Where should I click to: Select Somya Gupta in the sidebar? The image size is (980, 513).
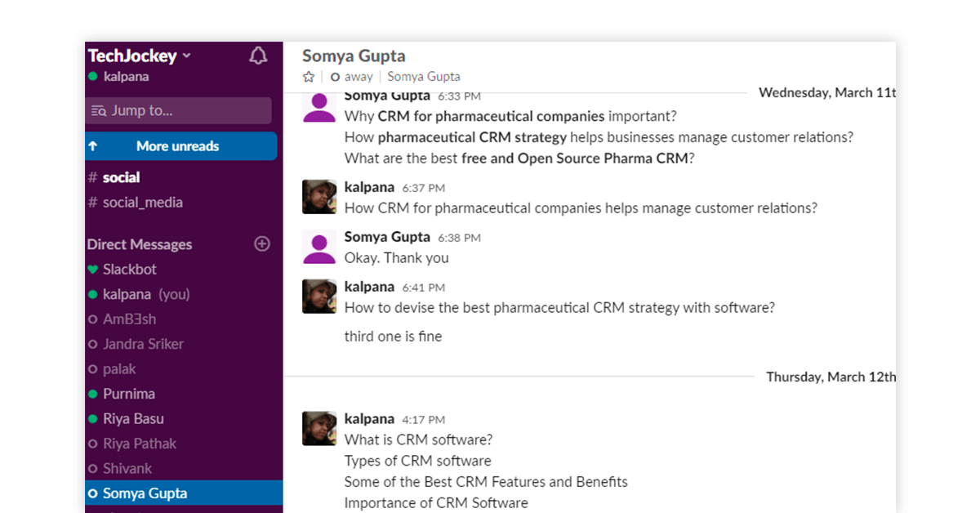184,493
